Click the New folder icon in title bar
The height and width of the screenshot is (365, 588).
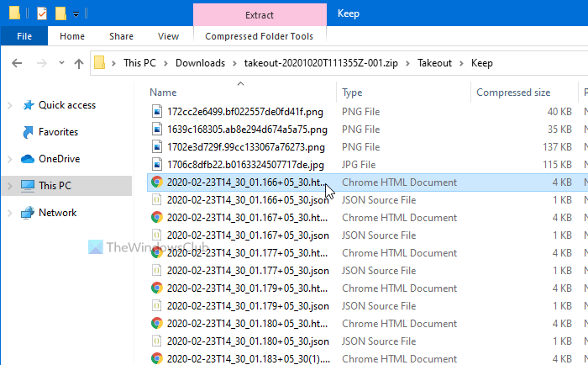[60, 13]
